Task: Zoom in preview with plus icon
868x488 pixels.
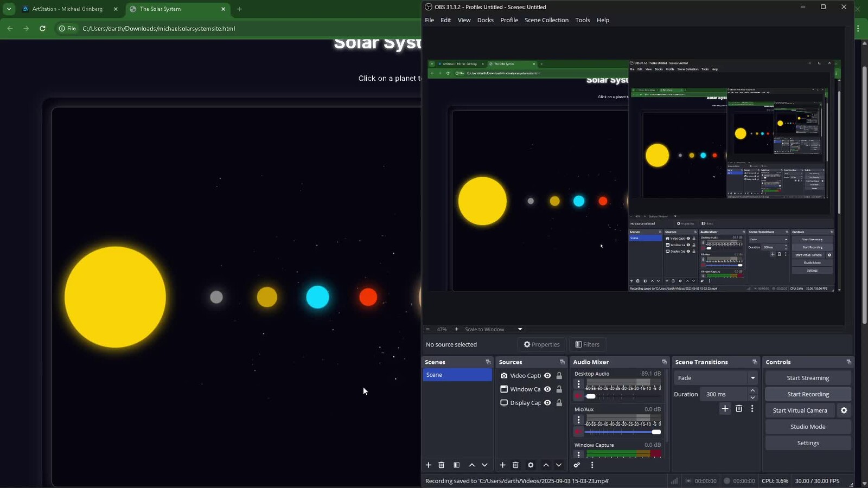Action: [457, 329]
